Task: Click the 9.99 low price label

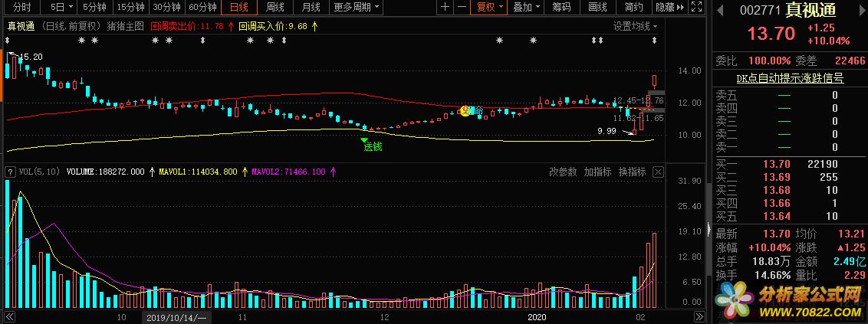Action: 607,131
